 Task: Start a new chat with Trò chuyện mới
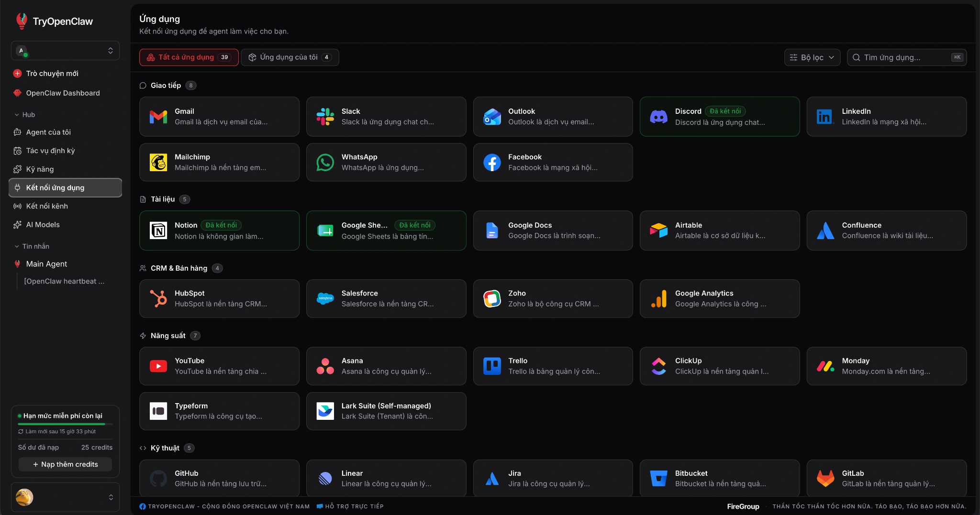[x=65, y=73]
